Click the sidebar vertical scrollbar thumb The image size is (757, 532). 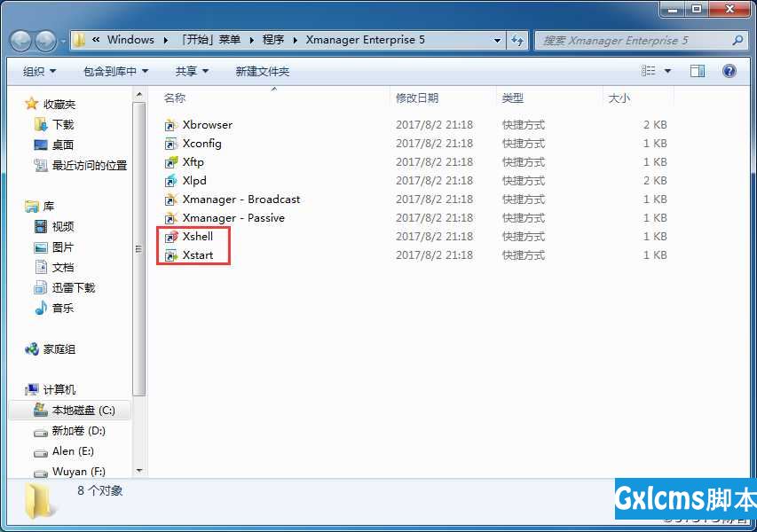(x=139, y=248)
